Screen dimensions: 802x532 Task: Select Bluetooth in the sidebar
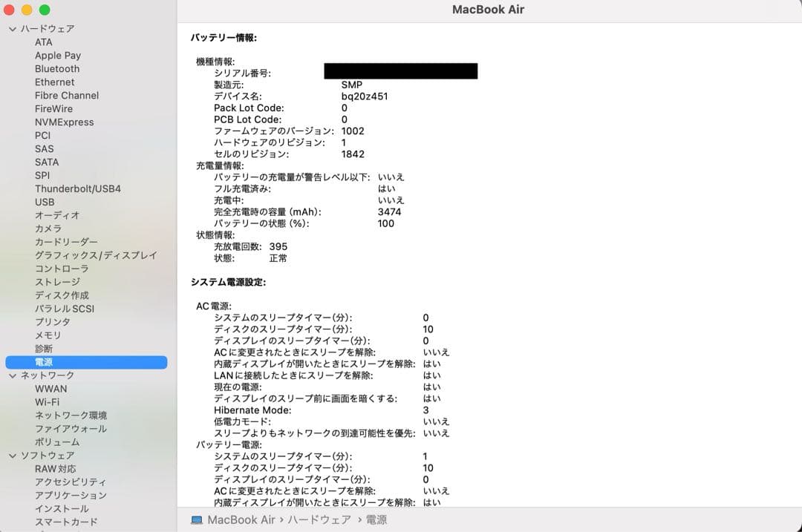pyautogui.click(x=57, y=68)
